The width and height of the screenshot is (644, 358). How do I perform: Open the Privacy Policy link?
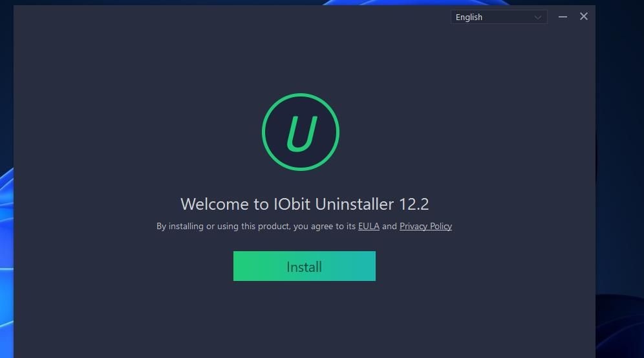pyautogui.click(x=425, y=226)
